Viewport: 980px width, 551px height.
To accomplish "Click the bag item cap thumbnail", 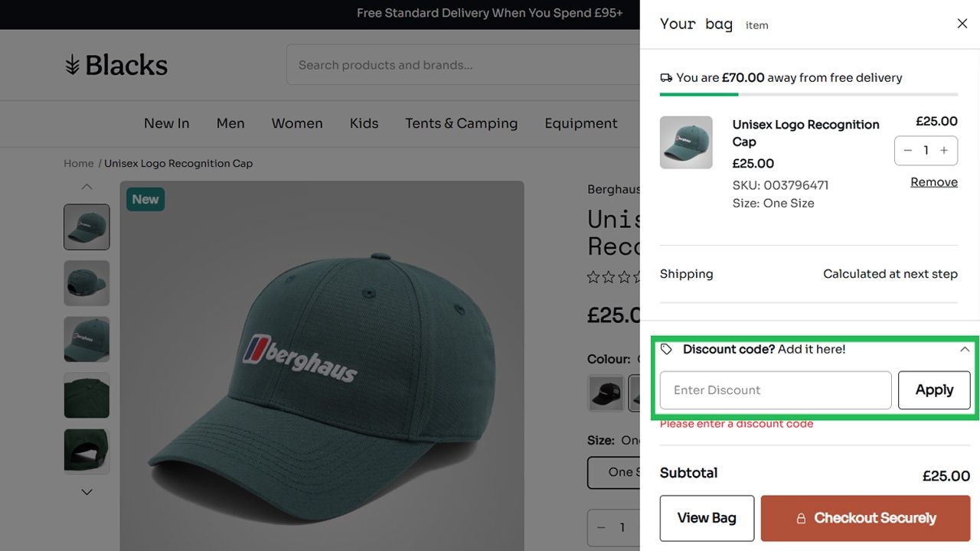I will (x=686, y=142).
